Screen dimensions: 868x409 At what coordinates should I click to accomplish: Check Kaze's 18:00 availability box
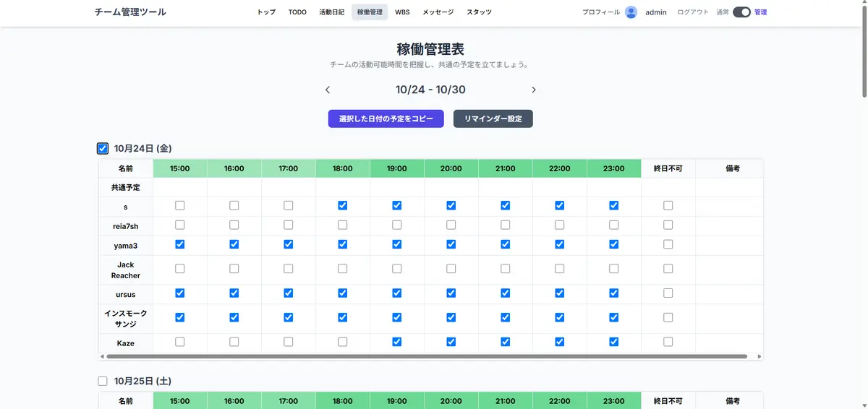(x=343, y=342)
